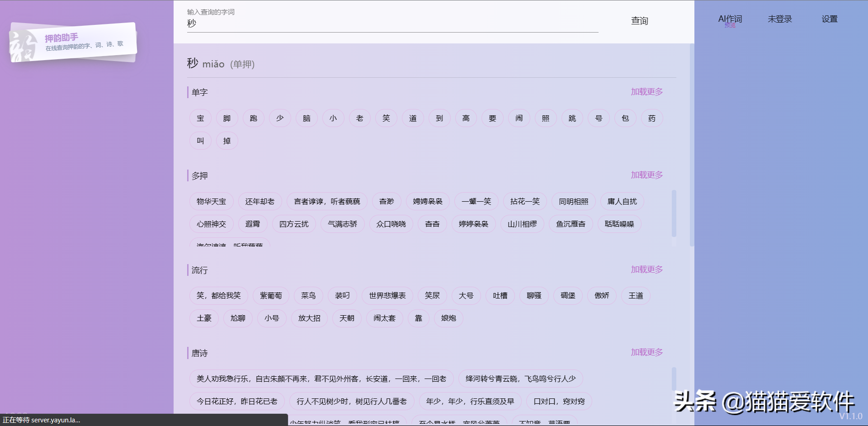This screenshot has height=426, width=868.
Task: Open 设置 settings
Action: click(830, 19)
